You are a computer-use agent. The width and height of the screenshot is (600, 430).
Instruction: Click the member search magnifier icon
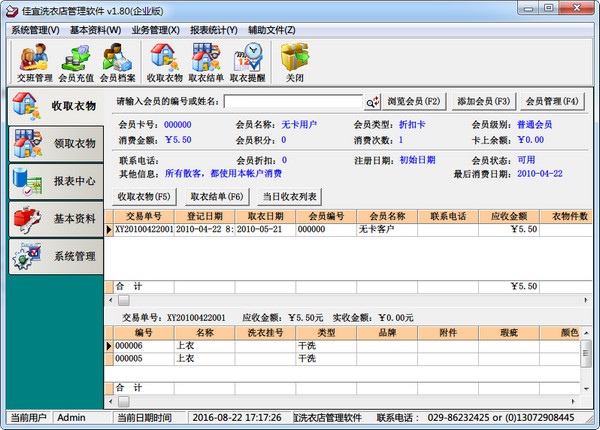click(x=372, y=102)
